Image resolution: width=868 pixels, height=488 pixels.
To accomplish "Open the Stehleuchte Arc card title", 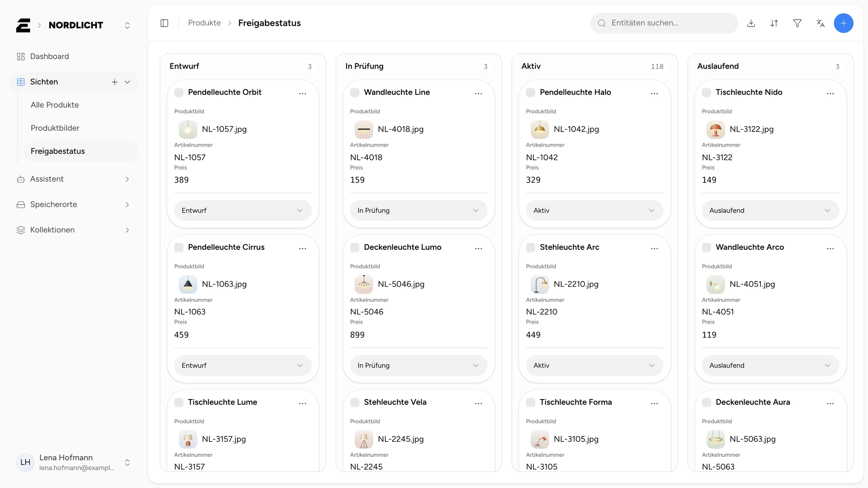I will point(570,248).
